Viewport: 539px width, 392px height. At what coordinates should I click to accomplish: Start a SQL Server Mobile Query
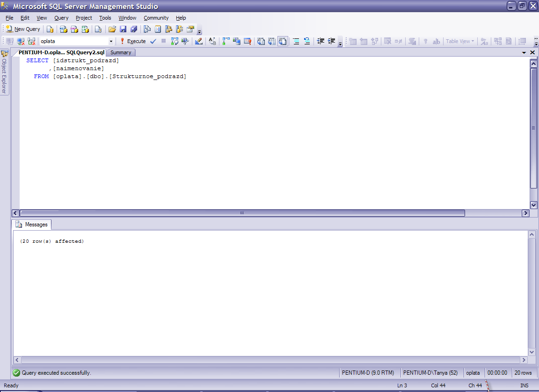pos(98,29)
